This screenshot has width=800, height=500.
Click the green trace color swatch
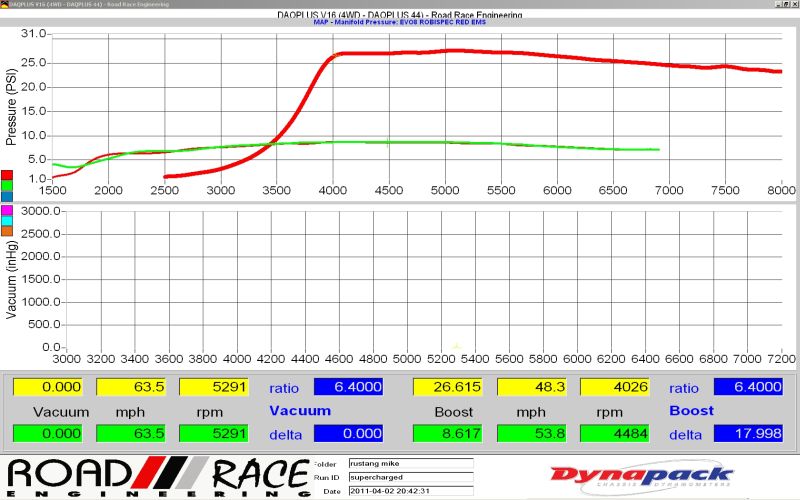pyautogui.click(x=7, y=186)
